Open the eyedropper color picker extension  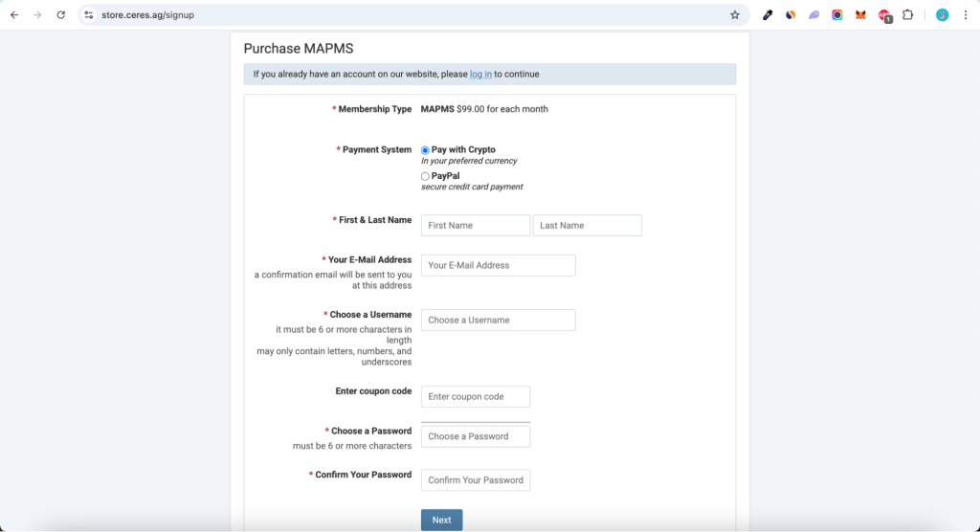768,15
